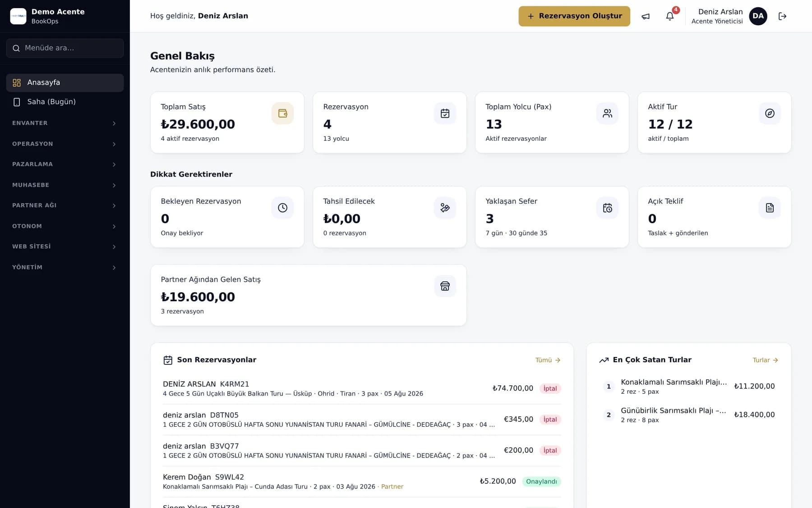Click the Hoş geldiniz, Deniz Arslan greeting
The height and width of the screenshot is (508, 812).
(199, 16)
